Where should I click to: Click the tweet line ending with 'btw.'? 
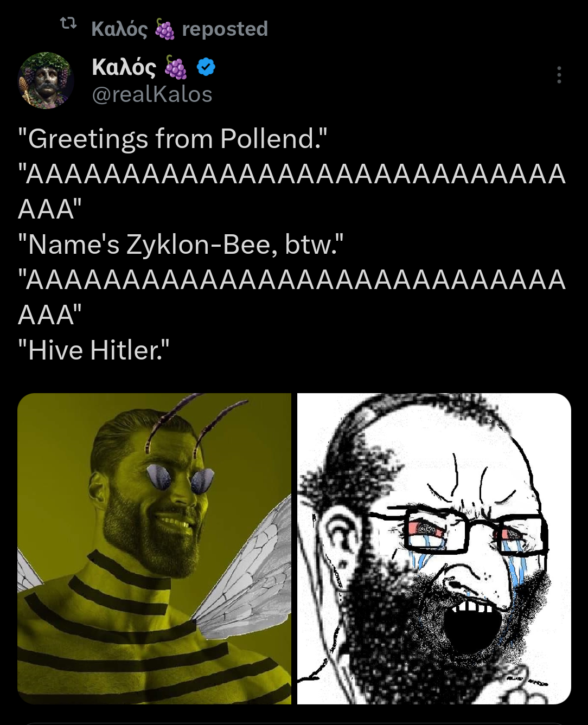point(181,245)
